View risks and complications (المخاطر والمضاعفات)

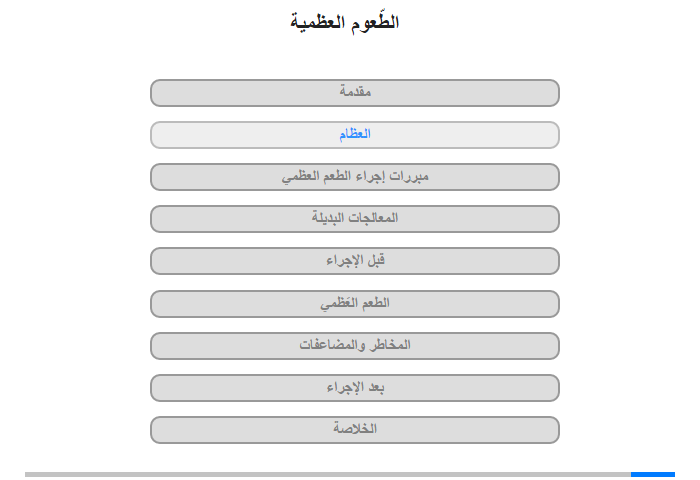[x=354, y=346]
